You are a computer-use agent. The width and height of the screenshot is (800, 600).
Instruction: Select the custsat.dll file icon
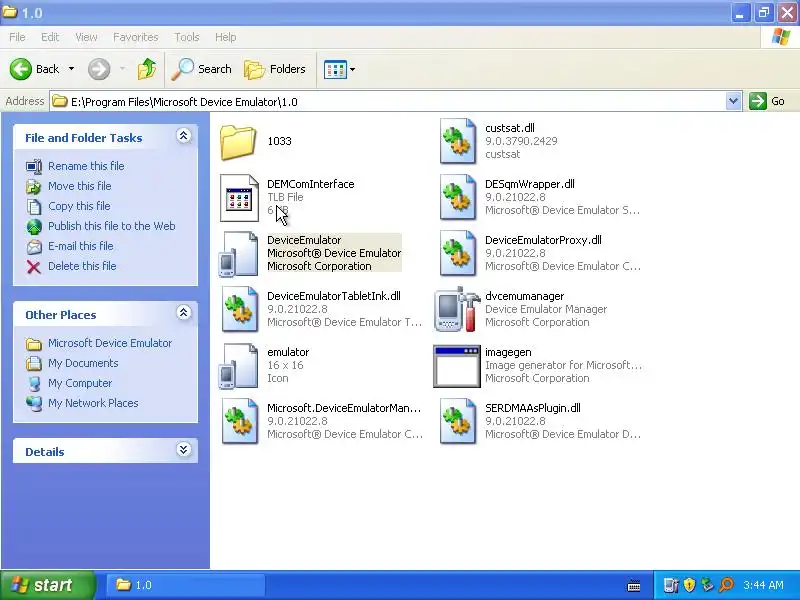click(x=458, y=141)
